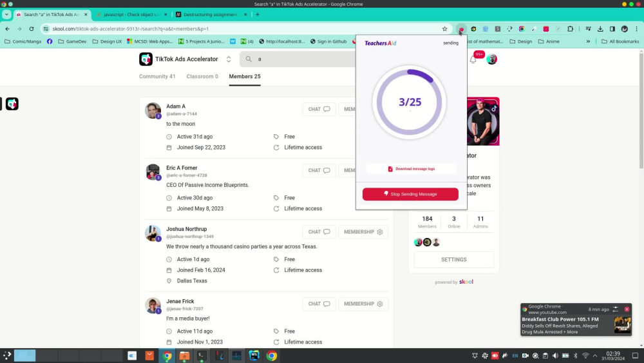Open WebStorm from the taskbar
Viewport: 644px width, 363px height.
coord(254,356)
